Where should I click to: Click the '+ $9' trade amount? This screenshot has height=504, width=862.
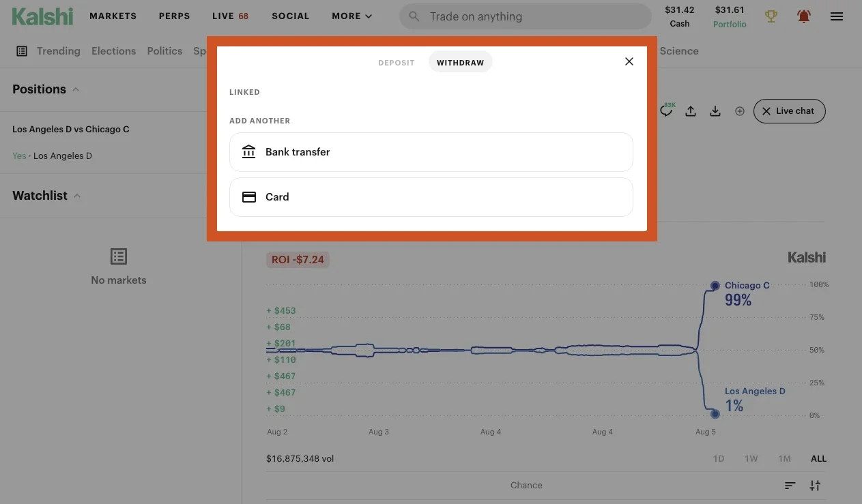[276, 409]
